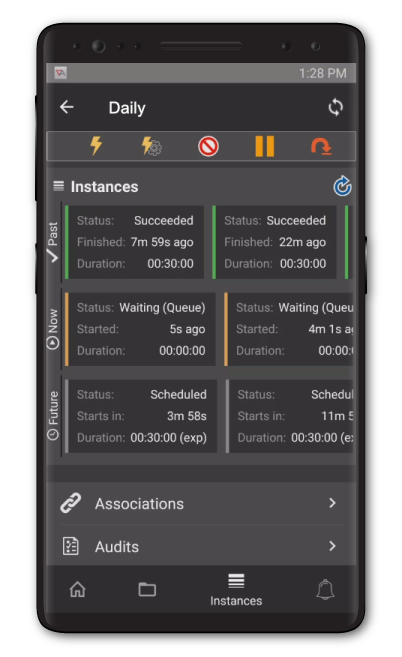Viewport: 402px width, 657px height.
Task: Open Scheduled instance starting in 3m 58s
Action: coord(141,416)
